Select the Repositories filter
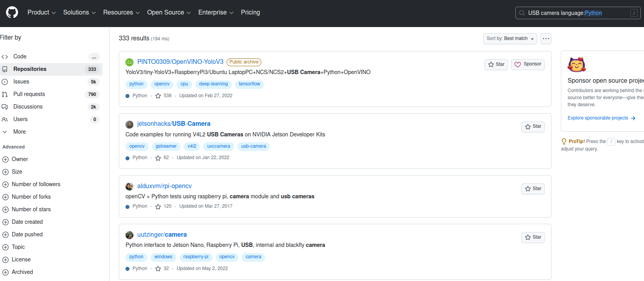 (51, 69)
